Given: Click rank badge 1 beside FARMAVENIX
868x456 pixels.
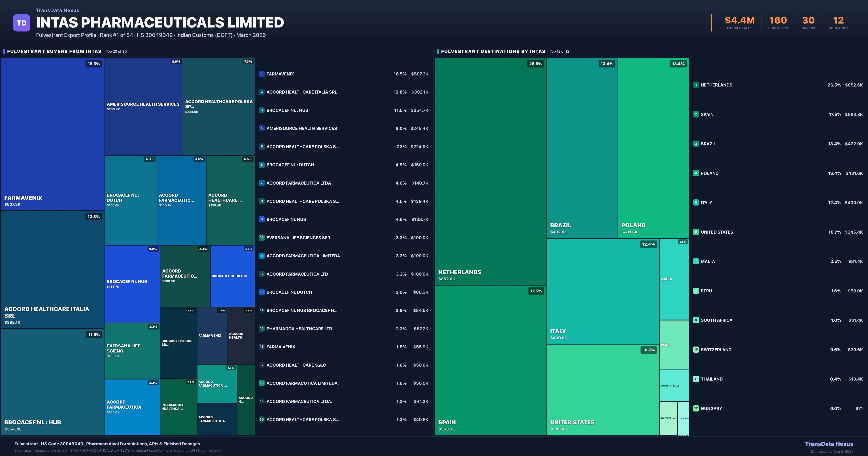Looking at the screenshot, I should point(261,74).
